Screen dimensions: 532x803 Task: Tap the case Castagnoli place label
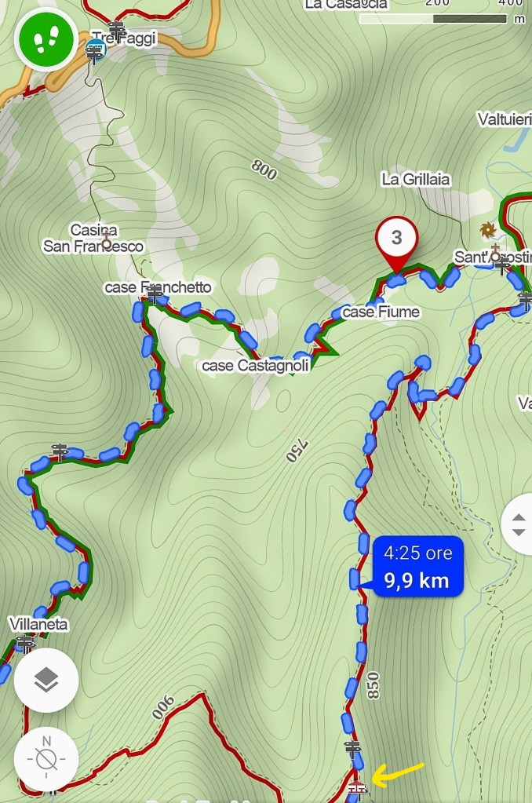256,366
